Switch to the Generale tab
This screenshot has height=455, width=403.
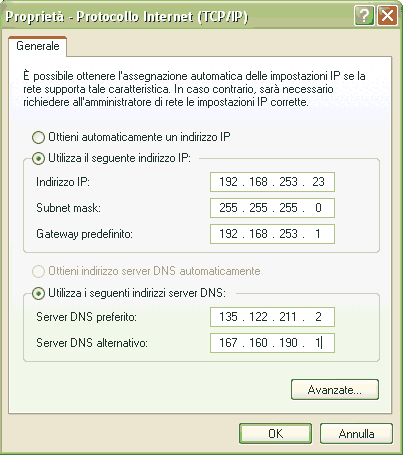(x=38, y=46)
